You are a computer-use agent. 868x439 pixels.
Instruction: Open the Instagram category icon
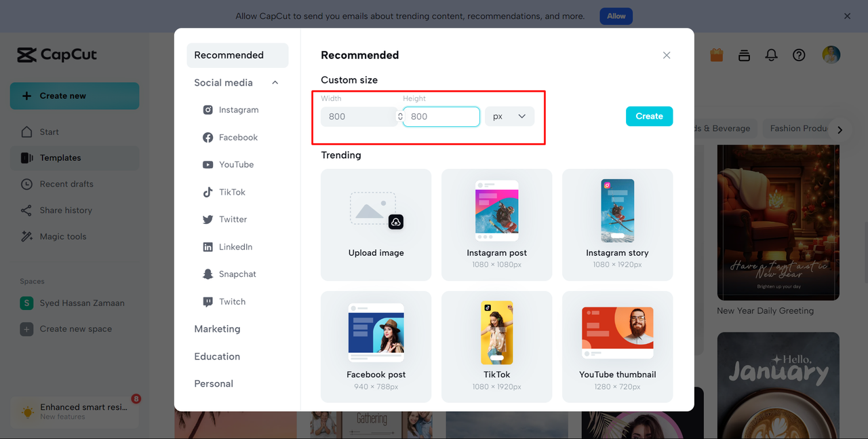click(x=208, y=110)
